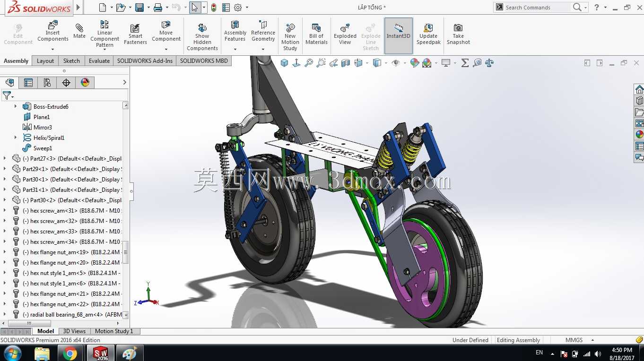Expand the Boss-Extrude6 tree node
The image size is (644, 361).
[x=16, y=107]
